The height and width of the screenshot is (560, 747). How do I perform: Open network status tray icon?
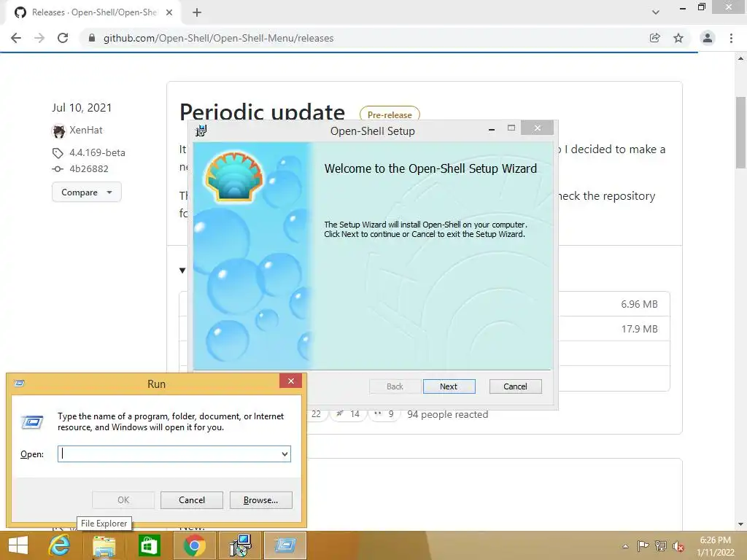click(x=661, y=546)
